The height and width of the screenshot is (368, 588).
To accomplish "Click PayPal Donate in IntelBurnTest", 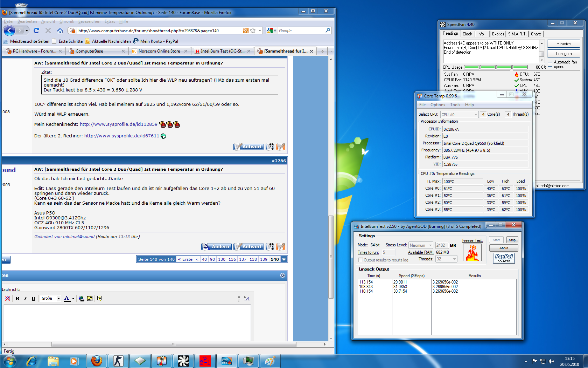I will click(504, 258).
